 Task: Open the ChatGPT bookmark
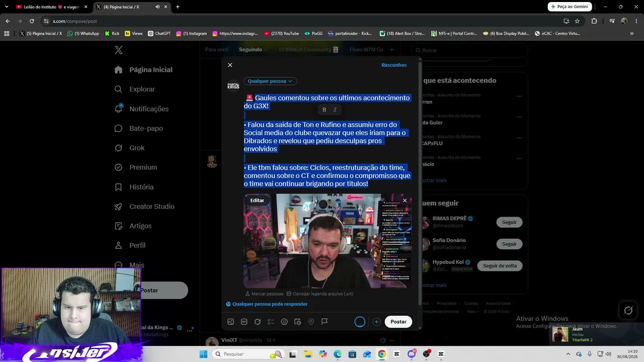pos(159,34)
